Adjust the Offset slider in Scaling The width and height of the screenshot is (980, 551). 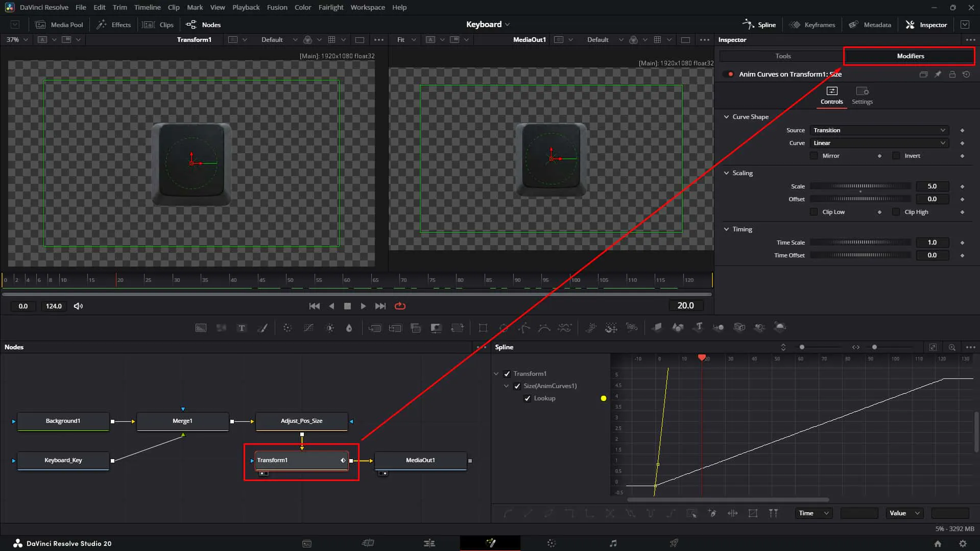click(861, 199)
